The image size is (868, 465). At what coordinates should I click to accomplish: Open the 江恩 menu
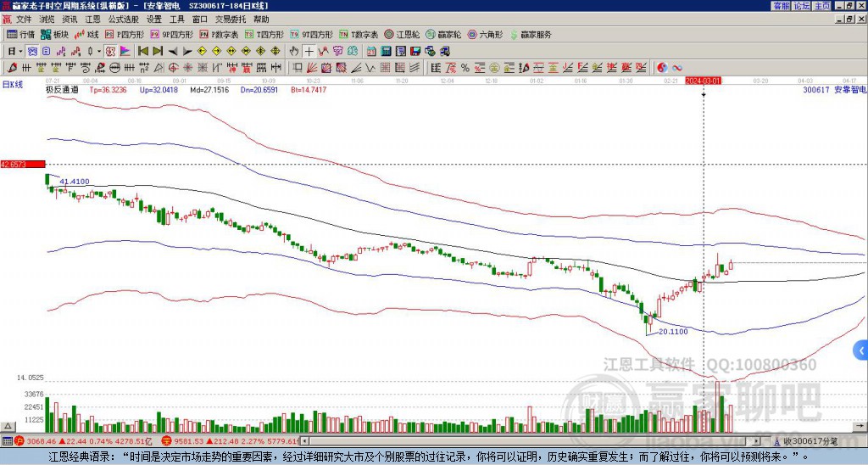click(93, 20)
